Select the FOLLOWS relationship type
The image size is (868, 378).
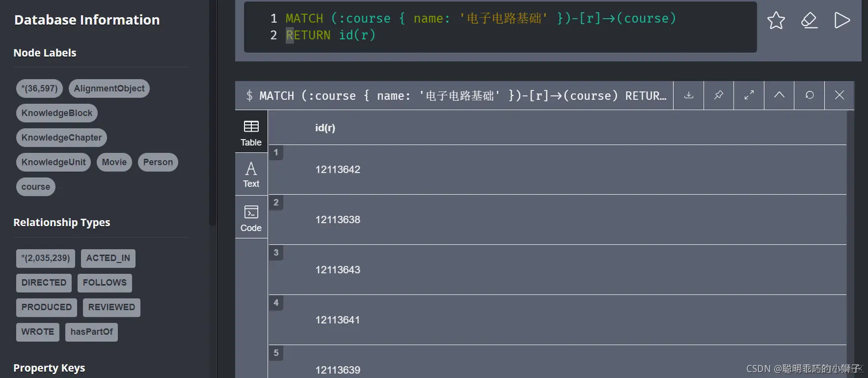105,283
